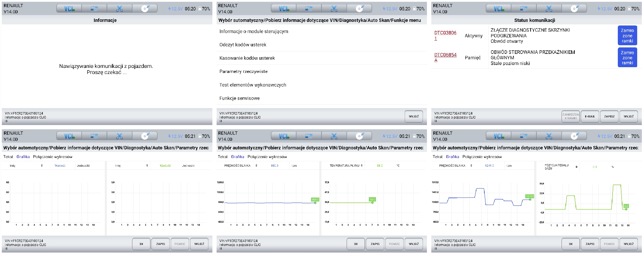Tap VCL icon on the Funkcje menu screen

(x=284, y=9)
